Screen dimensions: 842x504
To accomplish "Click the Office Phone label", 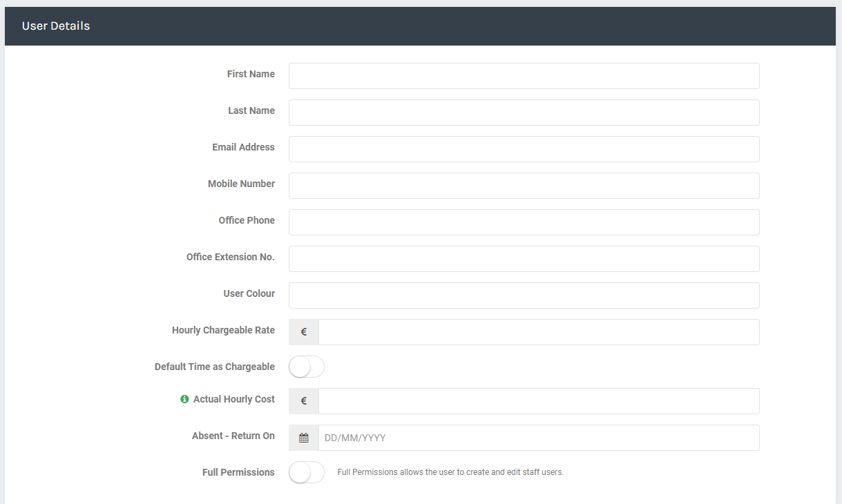I will click(247, 220).
